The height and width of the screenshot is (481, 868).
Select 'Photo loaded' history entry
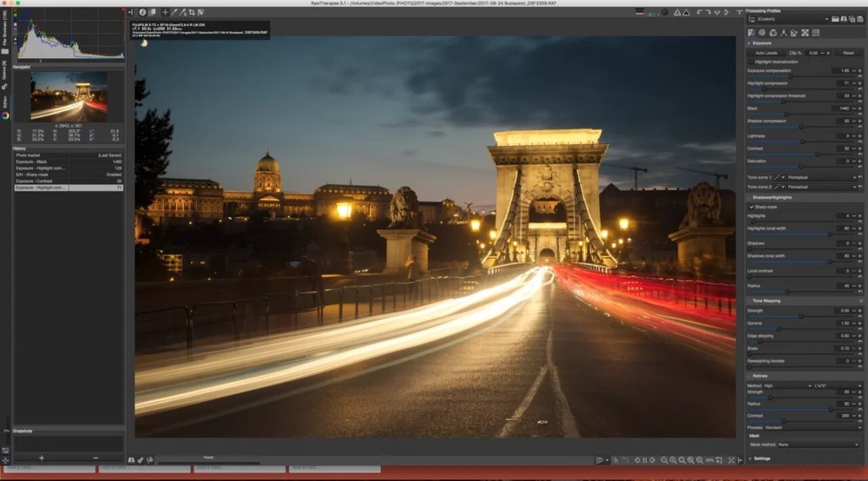(69, 155)
